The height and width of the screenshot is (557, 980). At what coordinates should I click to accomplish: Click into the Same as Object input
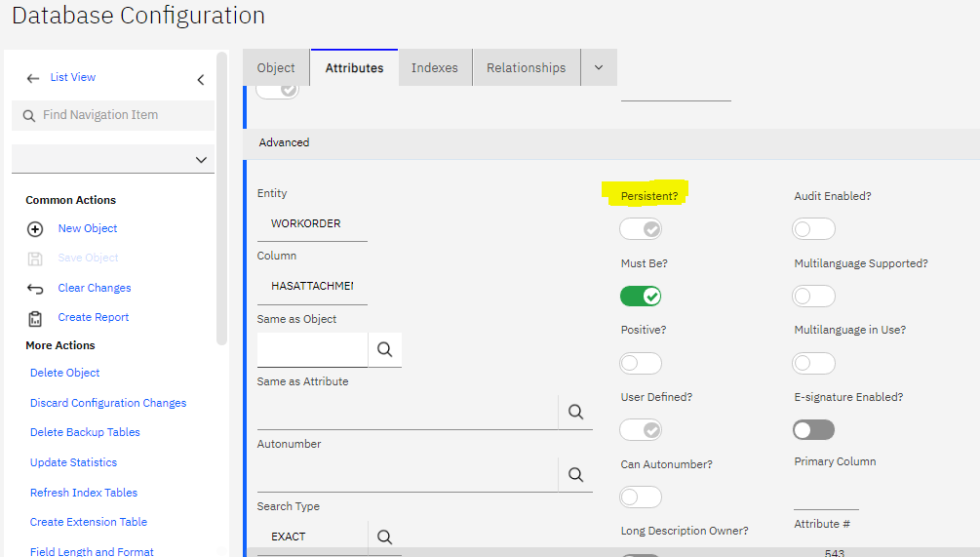pyautogui.click(x=312, y=349)
